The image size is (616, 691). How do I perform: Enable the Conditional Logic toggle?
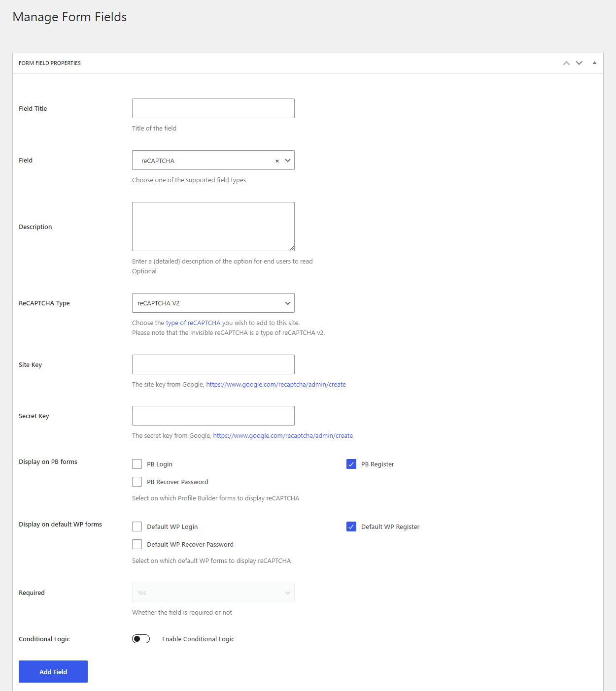[x=141, y=639]
